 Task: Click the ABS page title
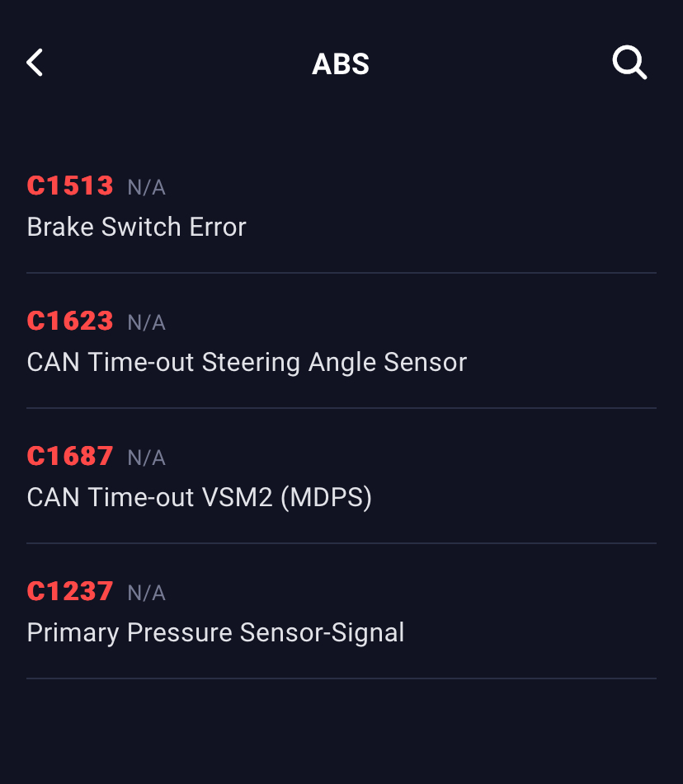click(x=341, y=64)
